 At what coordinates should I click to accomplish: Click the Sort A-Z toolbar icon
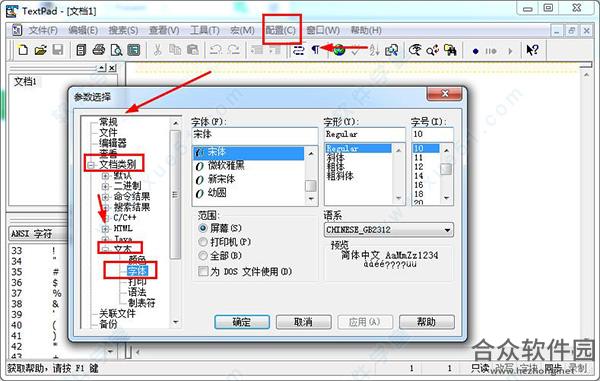[374, 50]
